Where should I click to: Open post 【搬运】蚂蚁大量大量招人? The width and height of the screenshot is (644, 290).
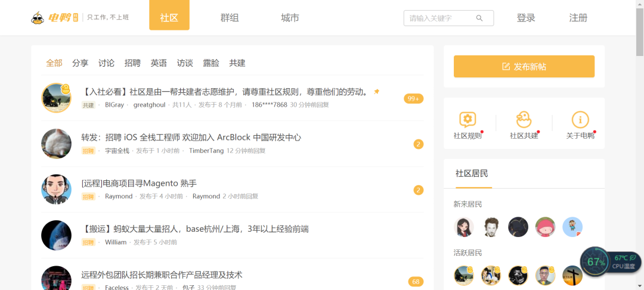pos(195,229)
